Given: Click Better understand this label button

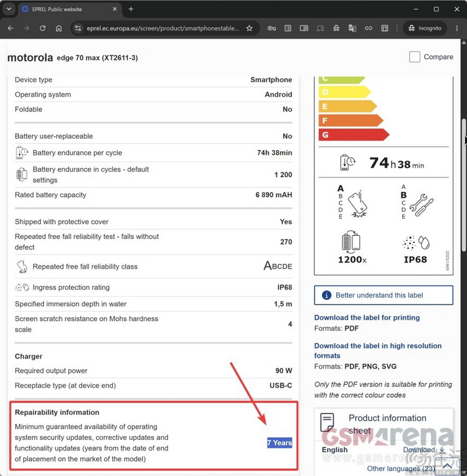Looking at the screenshot, I should [x=384, y=295].
